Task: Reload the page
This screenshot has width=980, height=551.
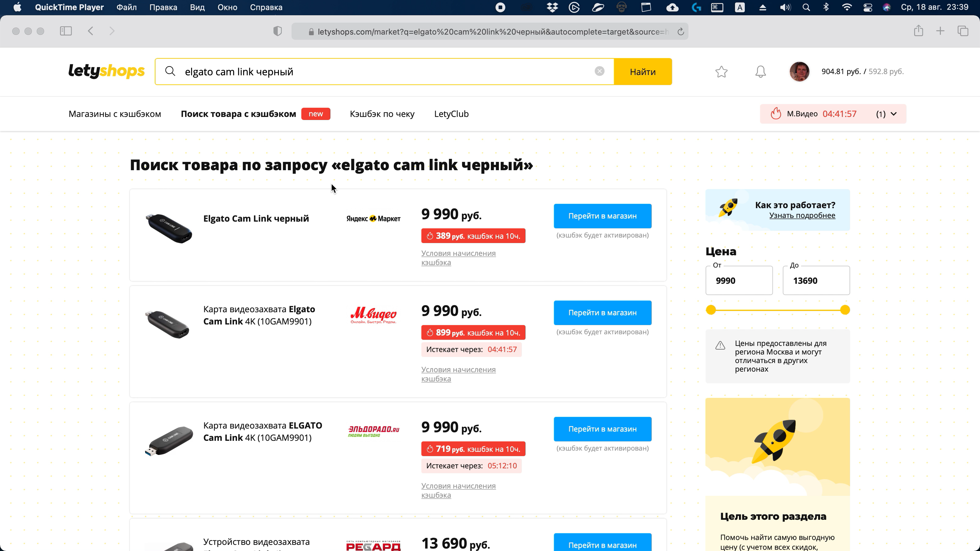Action: click(680, 32)
